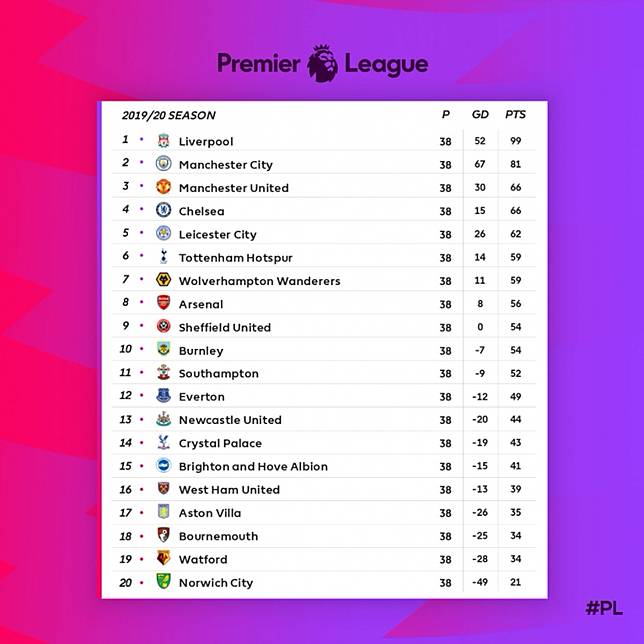Image resolution: width=644 pixels, height=644 pixels.
Task: Click Liverpool's 99 points value
Action: tap(516, 141)
